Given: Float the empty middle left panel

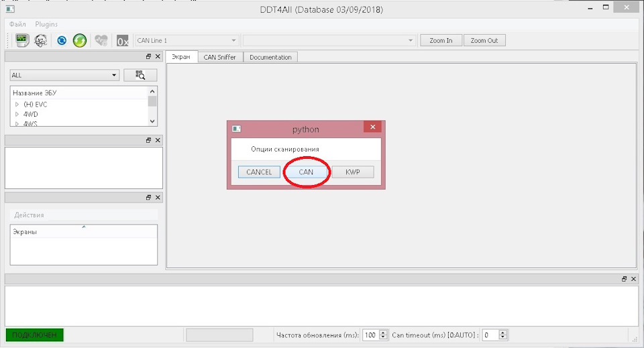Looking at the screenshot, I should click(149, 140).
